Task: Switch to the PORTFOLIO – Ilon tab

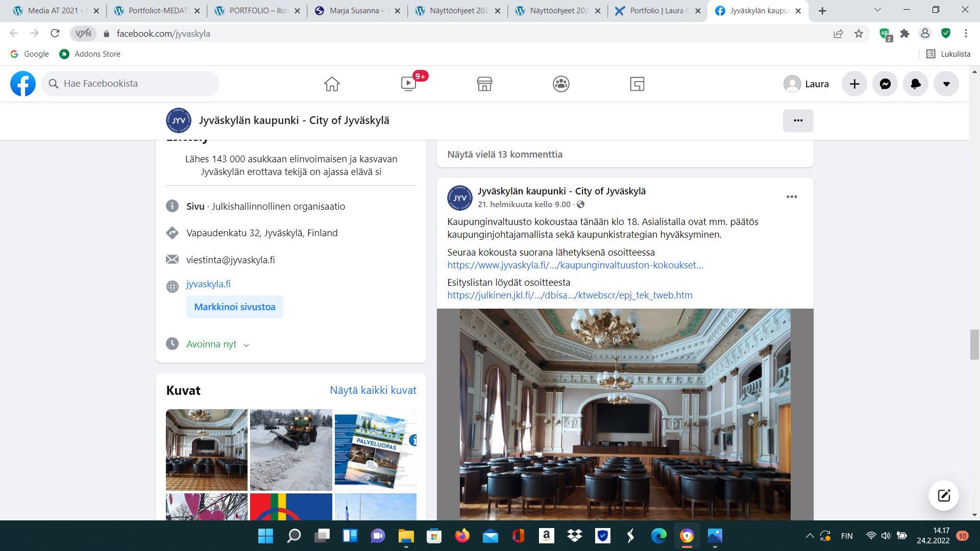Action: (x=256, y=11)
